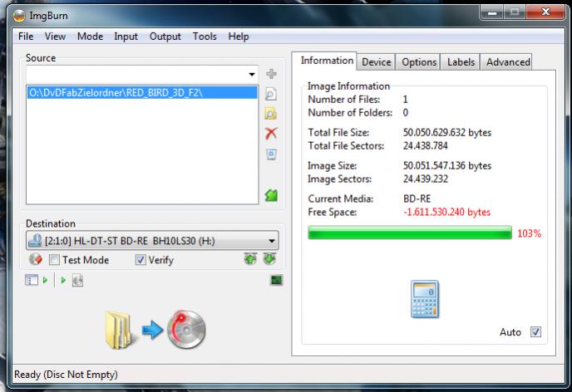Open the Input menu
572x392 pixels.
click(x=126, y=37)
